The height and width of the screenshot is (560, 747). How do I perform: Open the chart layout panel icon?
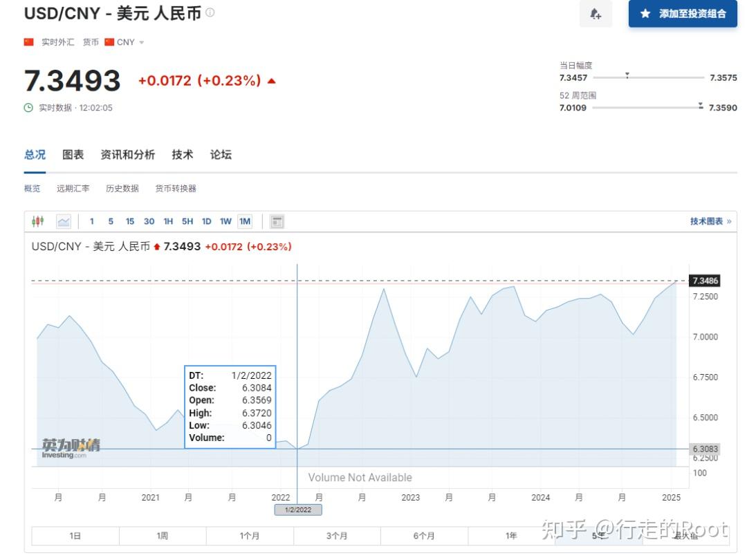coord(277,221)
